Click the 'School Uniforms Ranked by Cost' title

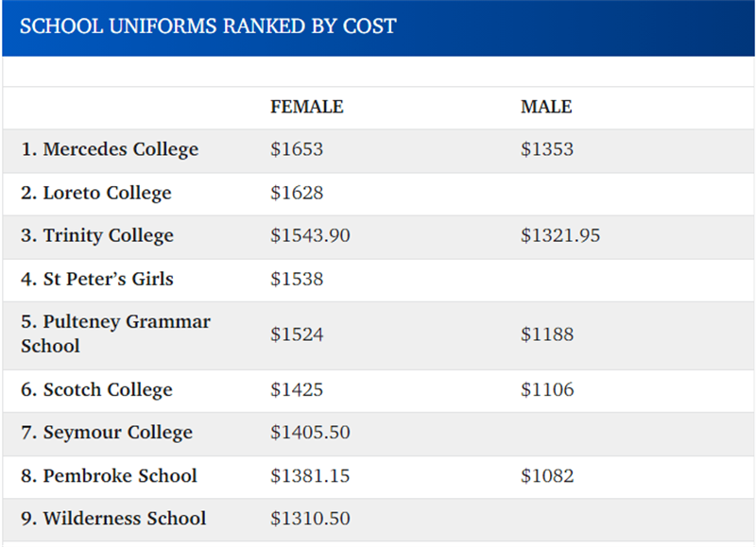point(208,26)
